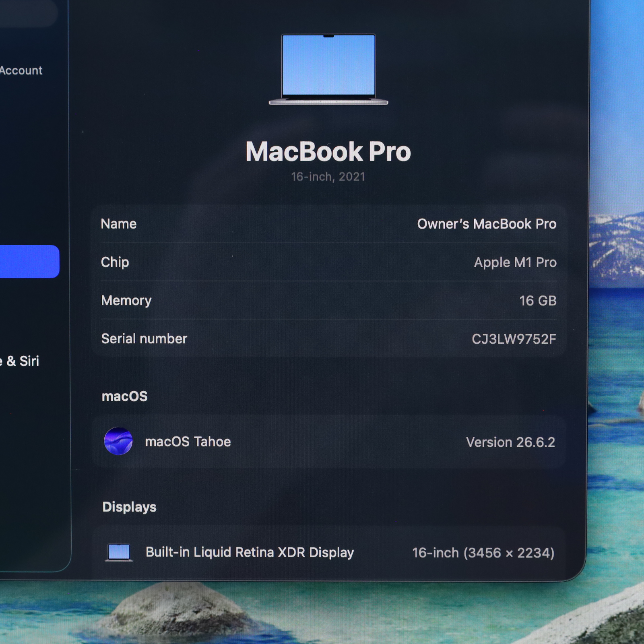Click the memory value 16 GB
This screenshot has width=644, height=644.
coord(538,301)
